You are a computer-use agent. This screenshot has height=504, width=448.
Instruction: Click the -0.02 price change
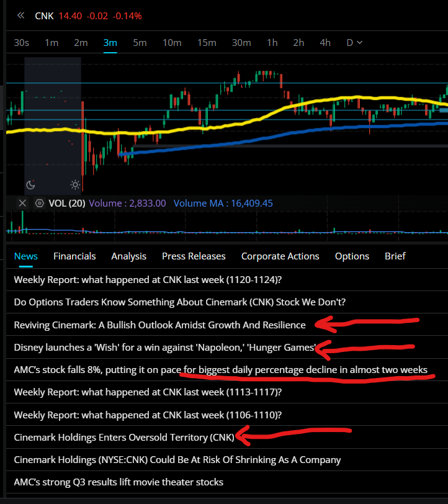click(x=97, y=16)
